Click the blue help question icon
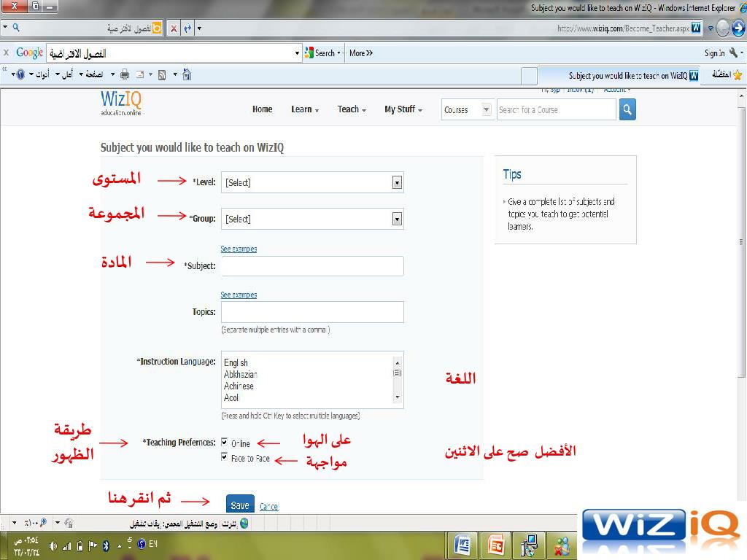Image resolution: width=747 pixels, height=560 pixels. point(20,74)
